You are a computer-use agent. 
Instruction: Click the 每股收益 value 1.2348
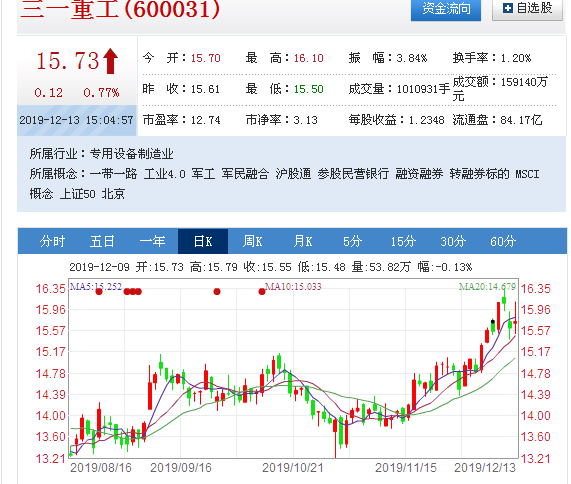point(426,120)
